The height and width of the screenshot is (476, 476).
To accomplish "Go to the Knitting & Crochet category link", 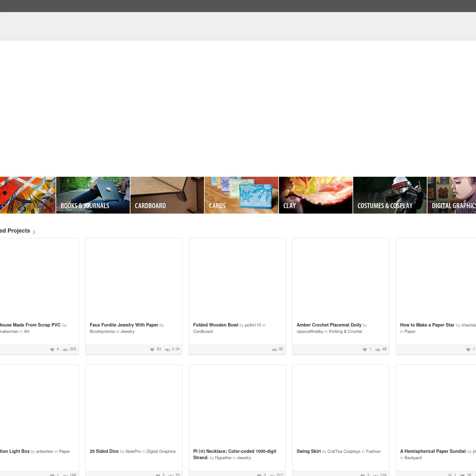I will pyautogui.click(x=346, y=332).
